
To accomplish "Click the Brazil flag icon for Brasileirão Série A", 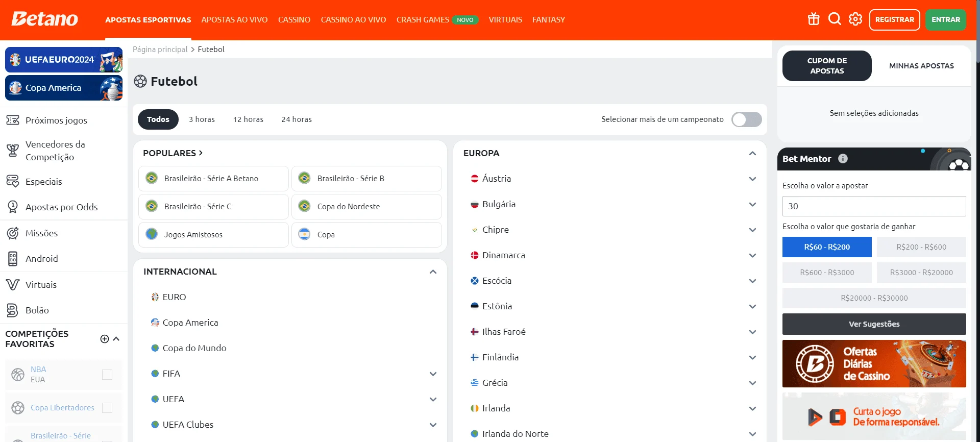I will coord(152,178).
